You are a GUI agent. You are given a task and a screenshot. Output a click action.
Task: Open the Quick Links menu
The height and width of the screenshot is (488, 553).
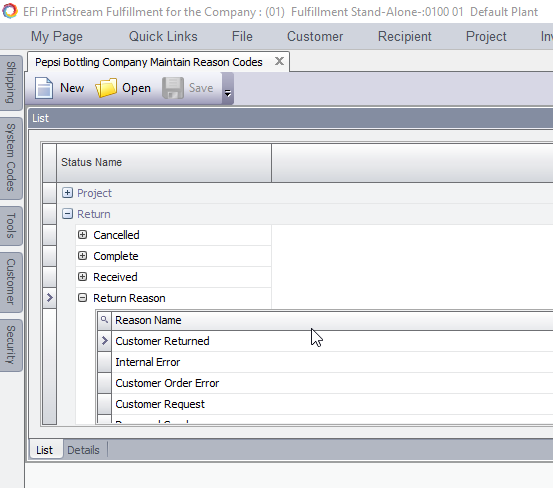tap(163, 36)
